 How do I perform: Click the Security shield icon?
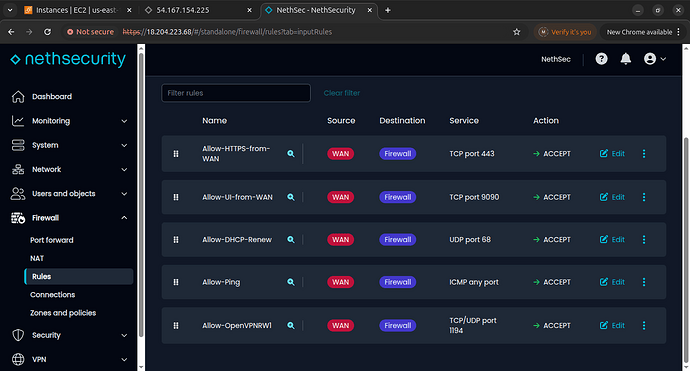[18, 335]
